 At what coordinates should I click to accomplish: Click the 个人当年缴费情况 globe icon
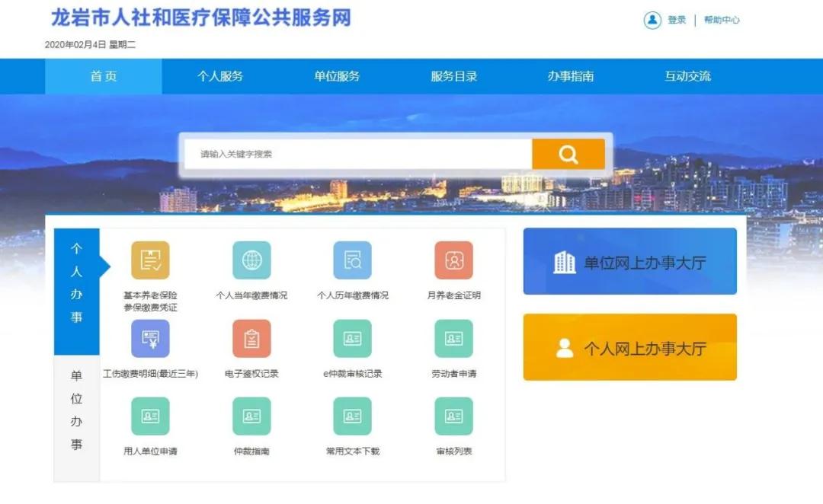coord(251,260)
